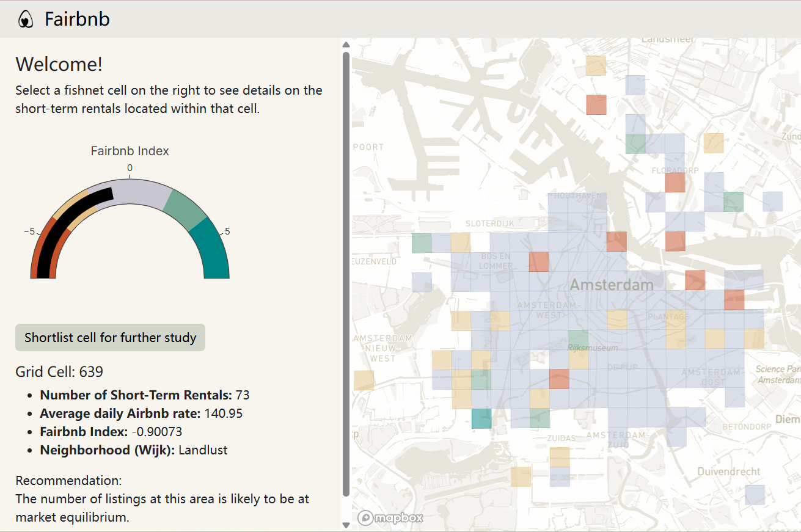Click the Fairbnb logo icon in header
Screen dimensions: 801x532
(25, 19)
